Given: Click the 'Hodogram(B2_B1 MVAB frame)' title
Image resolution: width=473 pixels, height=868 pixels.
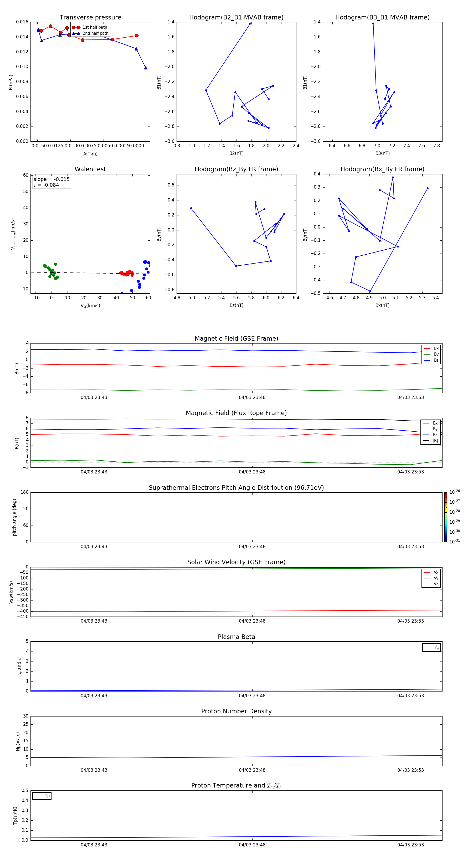Looking at the screenshot, I should point(236,18).
